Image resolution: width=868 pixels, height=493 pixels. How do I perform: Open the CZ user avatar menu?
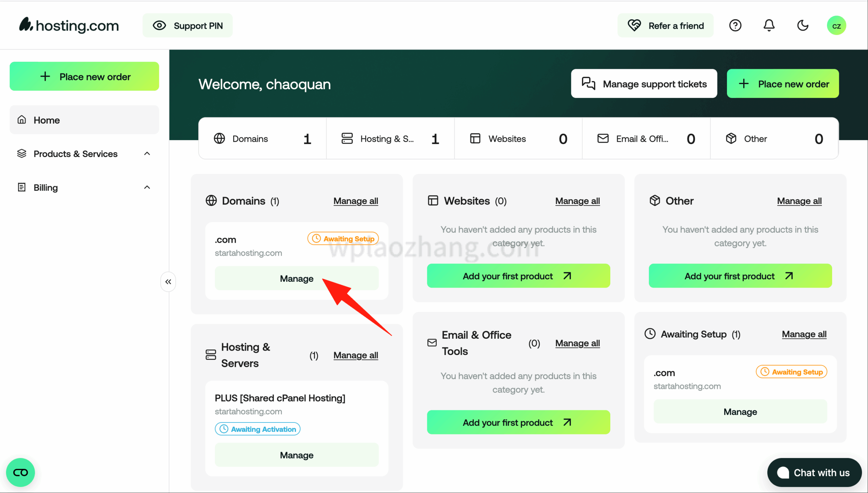coord(836,25)
